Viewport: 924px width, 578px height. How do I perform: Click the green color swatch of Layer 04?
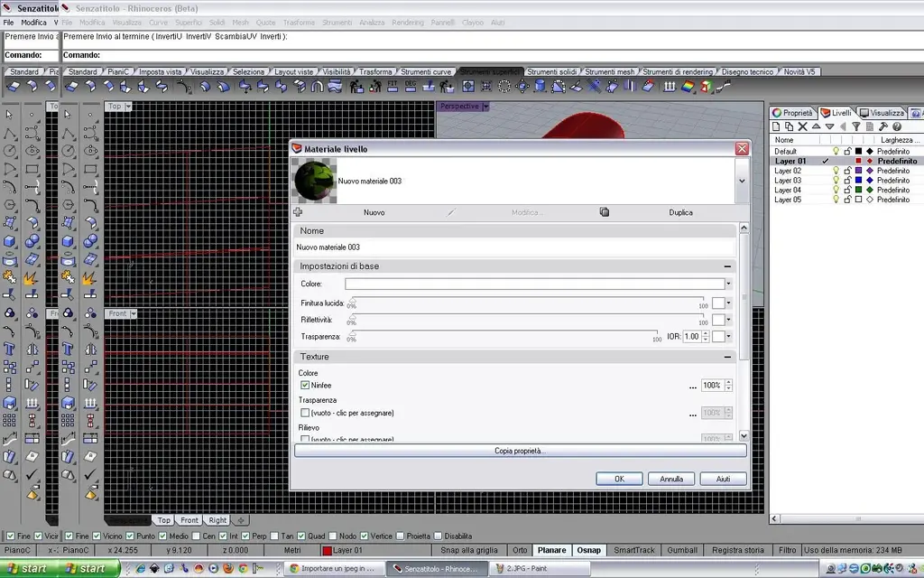coord(858,188)
